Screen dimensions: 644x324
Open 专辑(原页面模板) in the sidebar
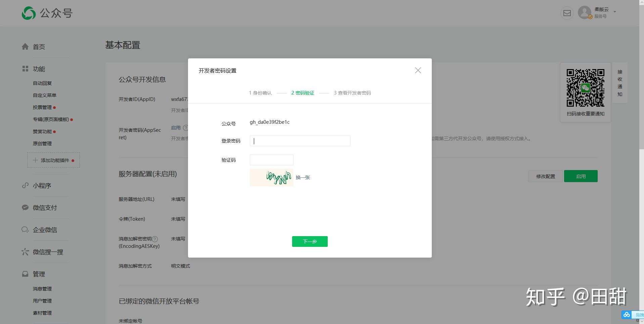tap(51, 119)
